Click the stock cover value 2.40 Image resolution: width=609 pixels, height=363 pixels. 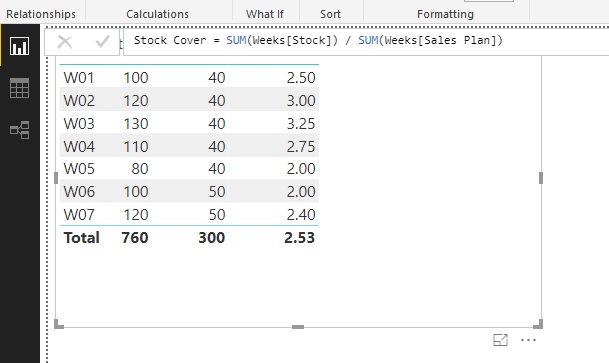coord(301,214)
